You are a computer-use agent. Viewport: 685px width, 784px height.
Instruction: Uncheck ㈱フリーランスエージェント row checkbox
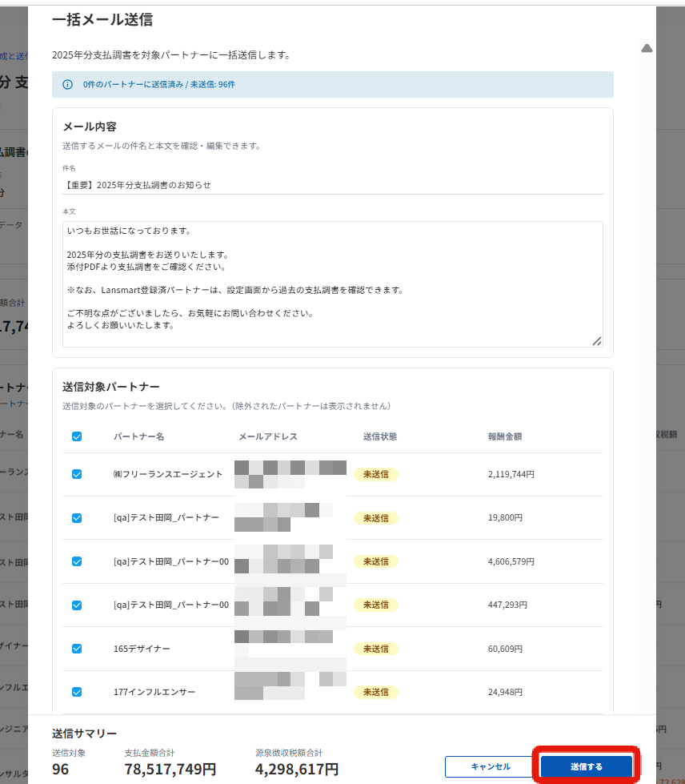click(77, 474)
